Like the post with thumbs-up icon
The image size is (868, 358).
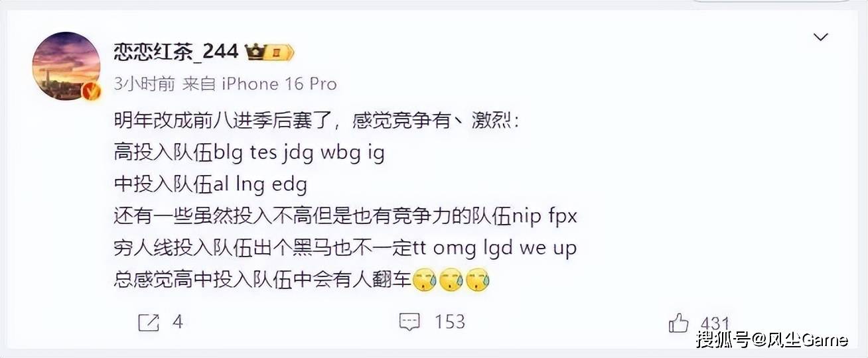click(679, 322)
